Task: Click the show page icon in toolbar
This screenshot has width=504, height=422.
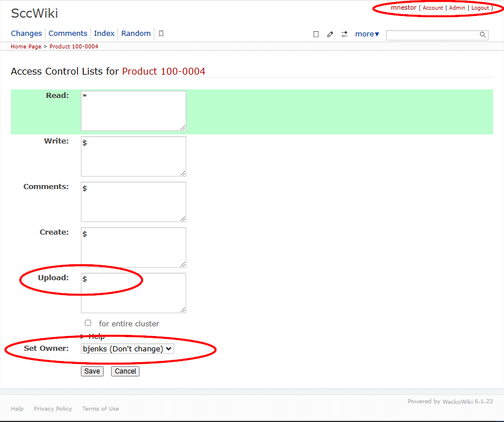Action: click(316, 34)
